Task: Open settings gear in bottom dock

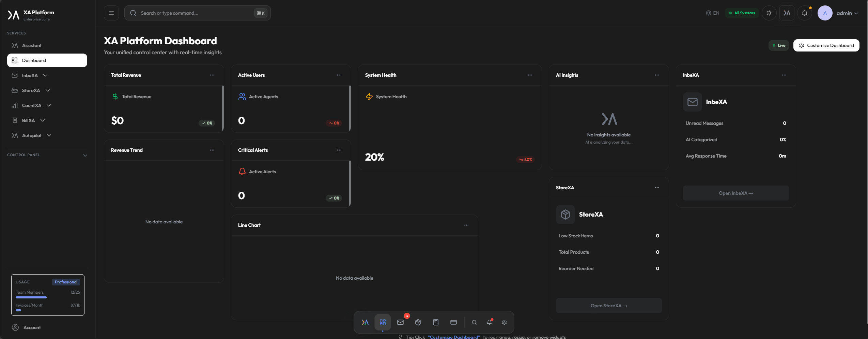Action: [x=504, y=322]
